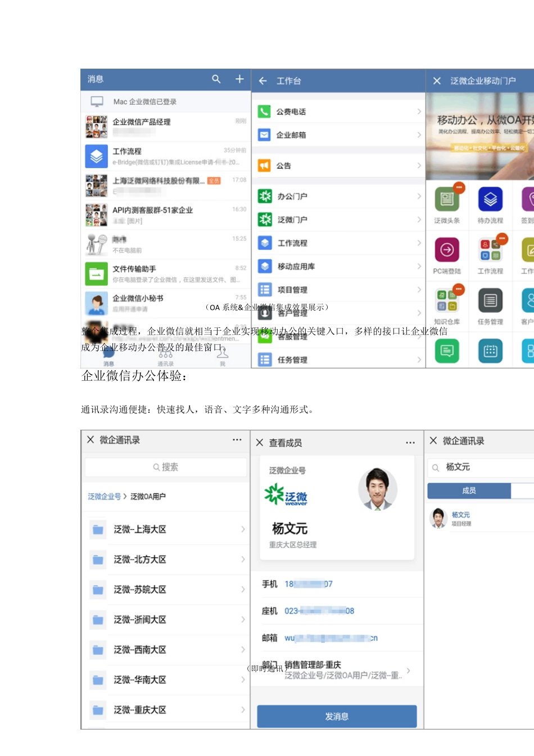Open more options in 查看成员
The image size is (534, 756).
pyautogui.click(x=410, y=443)
